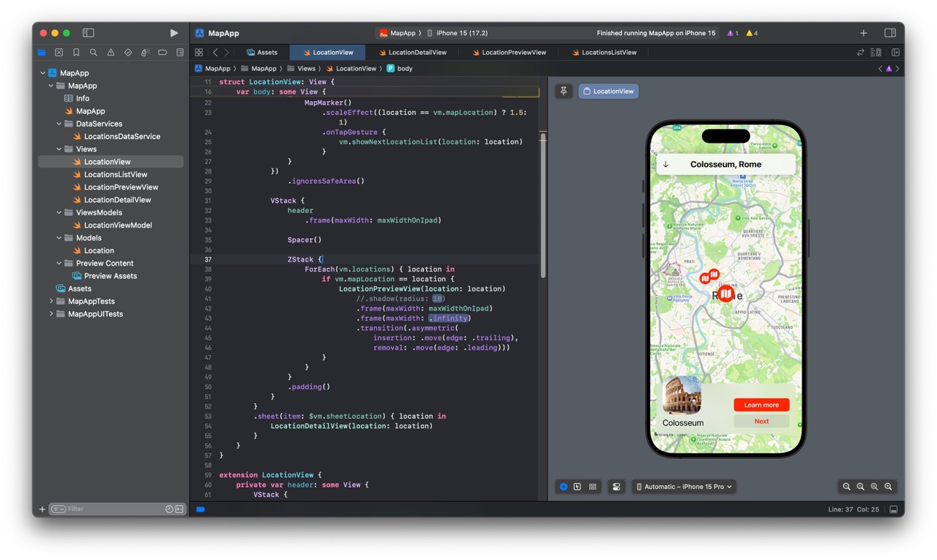Screen dimensions: 937x560
Task: Pin the LocationView preview
Action: coord(564,92)
